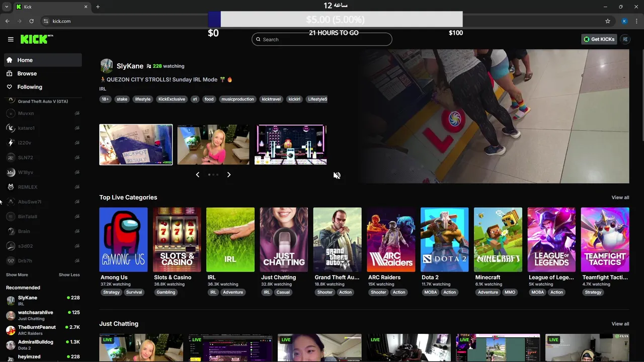Image resolution: width=644 pixels, height=362 pixels.
Task: Click the stake tag
Action: pos(122,99)
